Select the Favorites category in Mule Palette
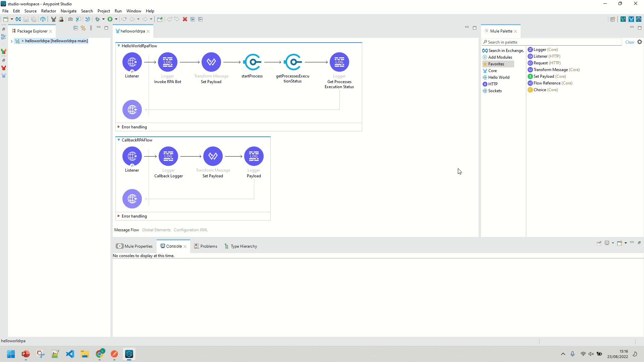The width and height of the screenshot is (644, 362). coord(496,64)
